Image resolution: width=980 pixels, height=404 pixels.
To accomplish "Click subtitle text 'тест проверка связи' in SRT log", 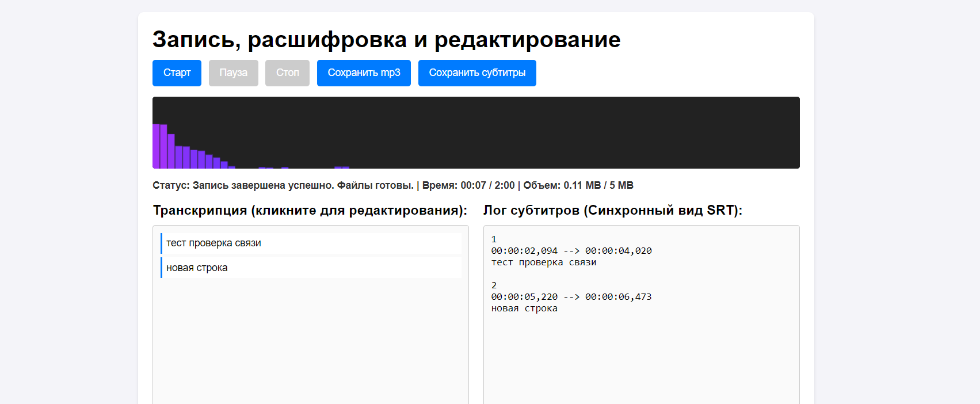I will tap(544, 262).
